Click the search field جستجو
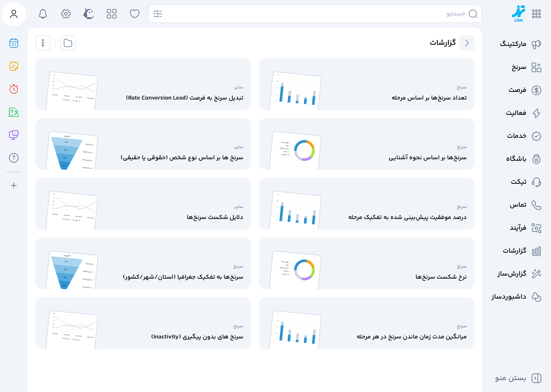Screen dimensions: 551x392 pyautogui.click(x=315, y=14)
